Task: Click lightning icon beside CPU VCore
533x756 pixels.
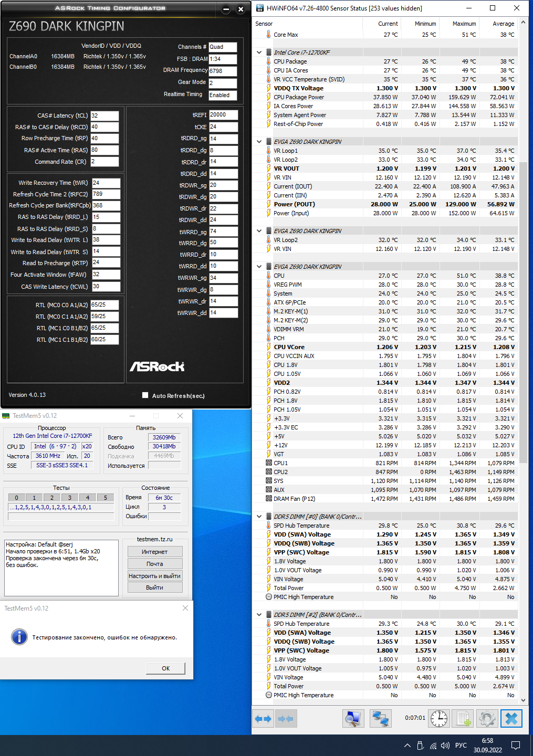Action: coord(269,347)
